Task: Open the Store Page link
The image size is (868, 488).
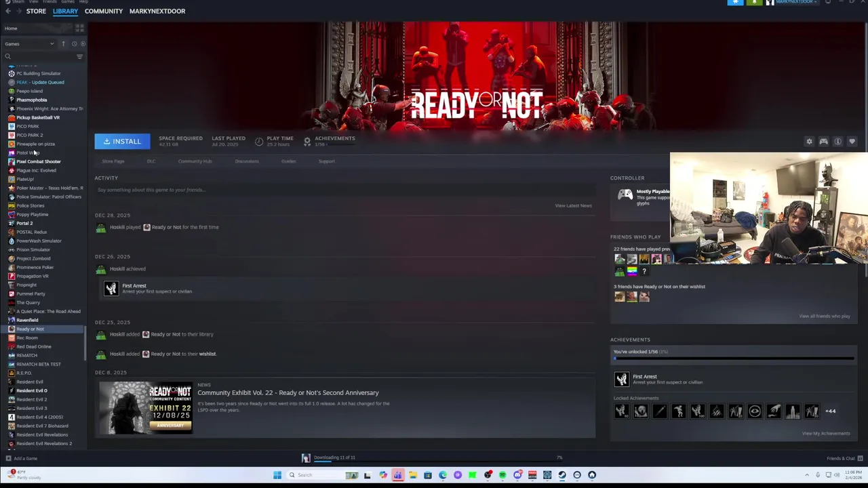Action: coord(113,161)
